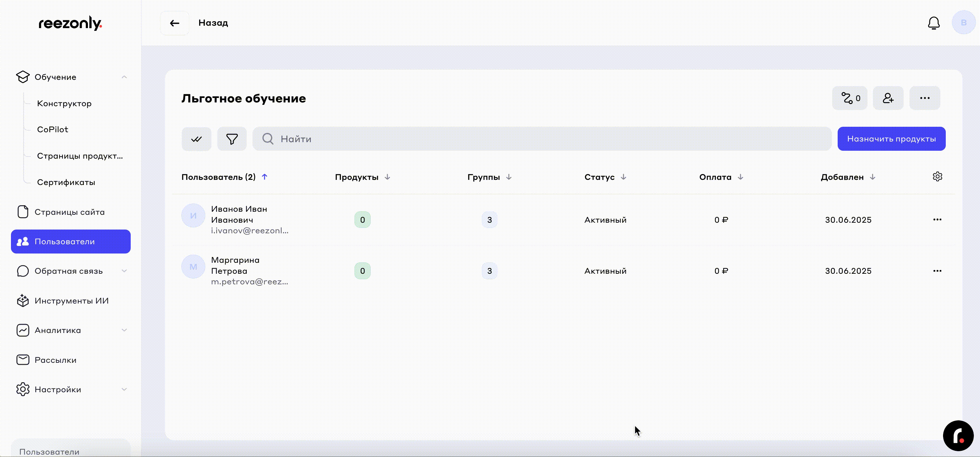Click the select-all double checkmark button
Viewport: 980px width, 457px height.
point(196,139)
